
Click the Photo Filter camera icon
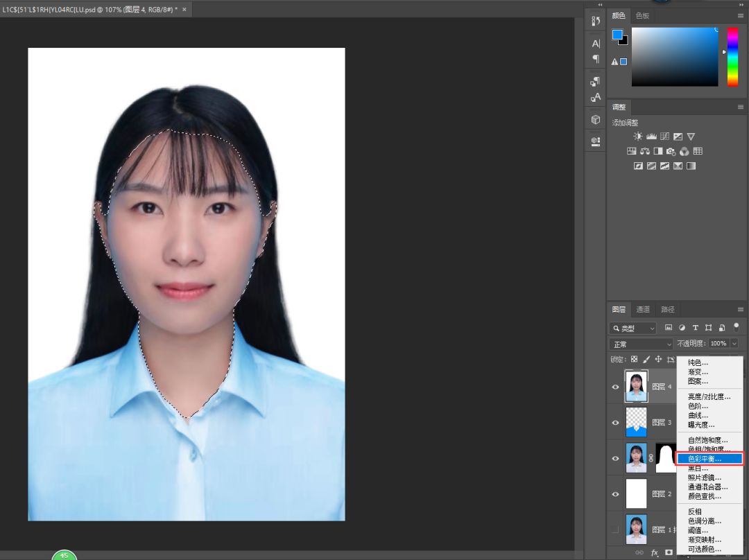point(671,151)
